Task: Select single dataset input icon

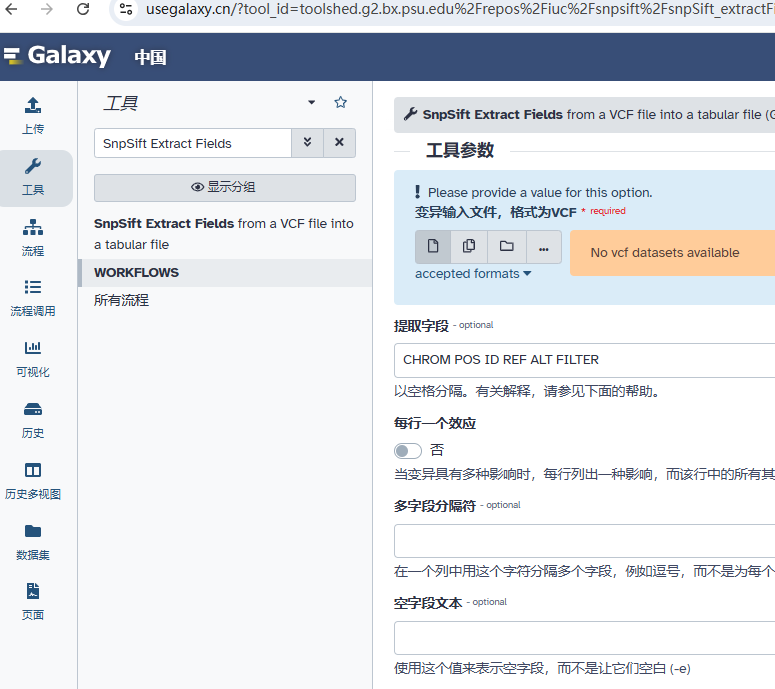Action: (433, 246)
